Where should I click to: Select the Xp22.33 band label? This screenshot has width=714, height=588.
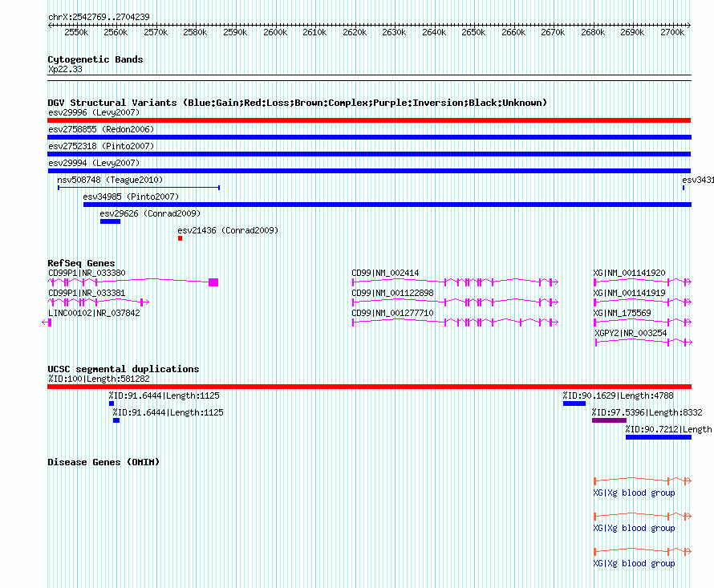click(65, 69)
